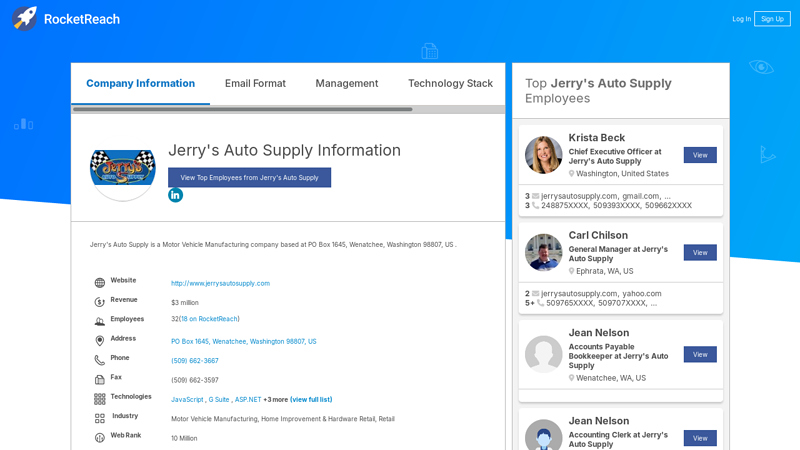
Task: Open the ASP.NET technology link
Action: [x=248, y=399]
